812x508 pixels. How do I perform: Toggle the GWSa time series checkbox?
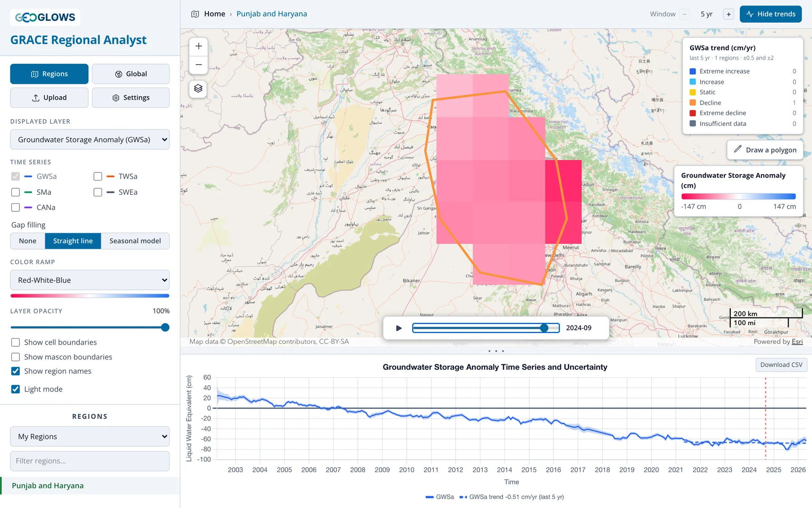15,177
